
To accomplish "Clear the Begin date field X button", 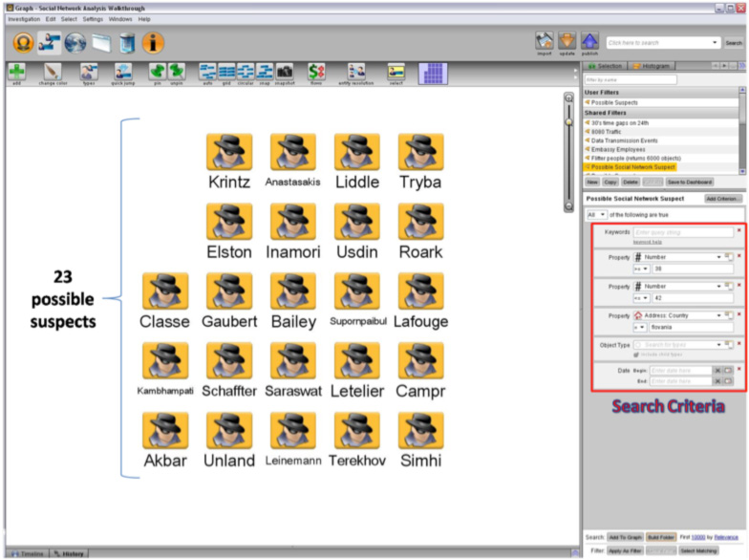I will point(717,371).
